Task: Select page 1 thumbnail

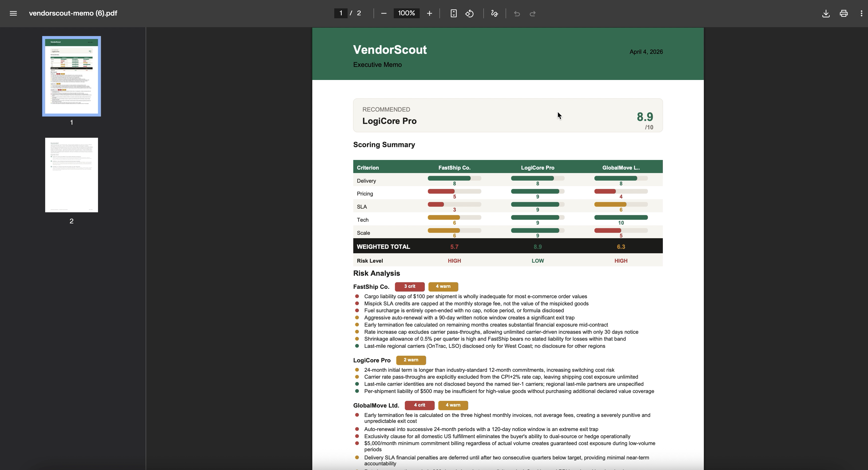Action: (x=71, y=76)
